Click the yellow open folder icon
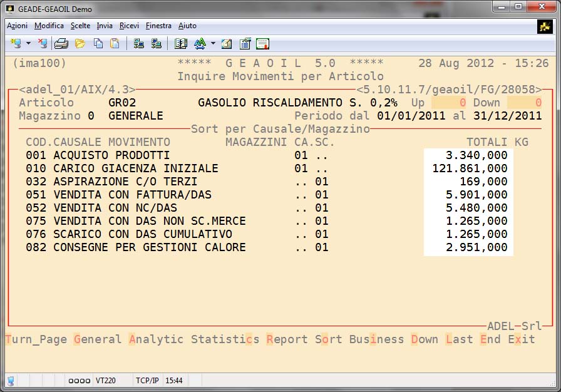Image resolution: width=561 pixels, height=392 pixels. 80,44
